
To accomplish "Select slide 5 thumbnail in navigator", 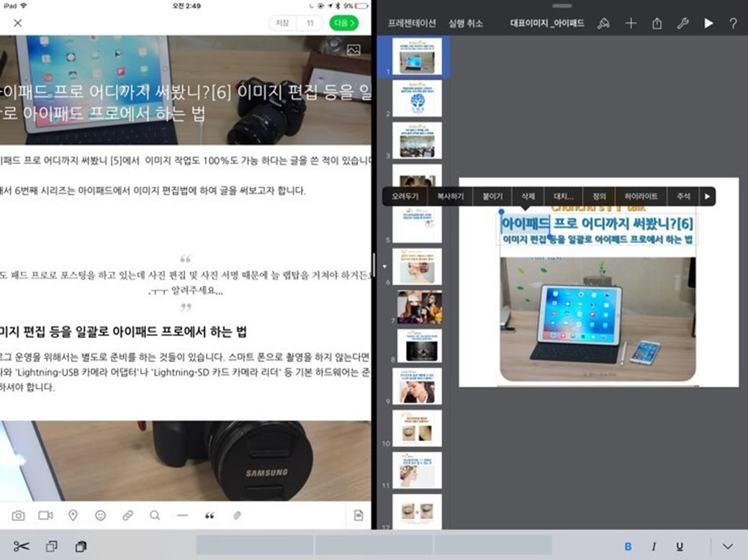I will point(416,224).
